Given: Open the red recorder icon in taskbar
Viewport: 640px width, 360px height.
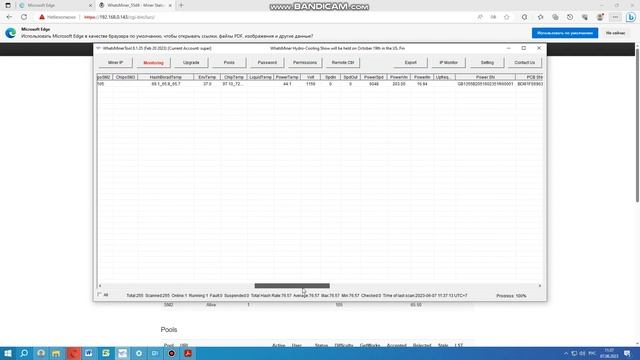Looking at the screenshot, I should [172, 353].
